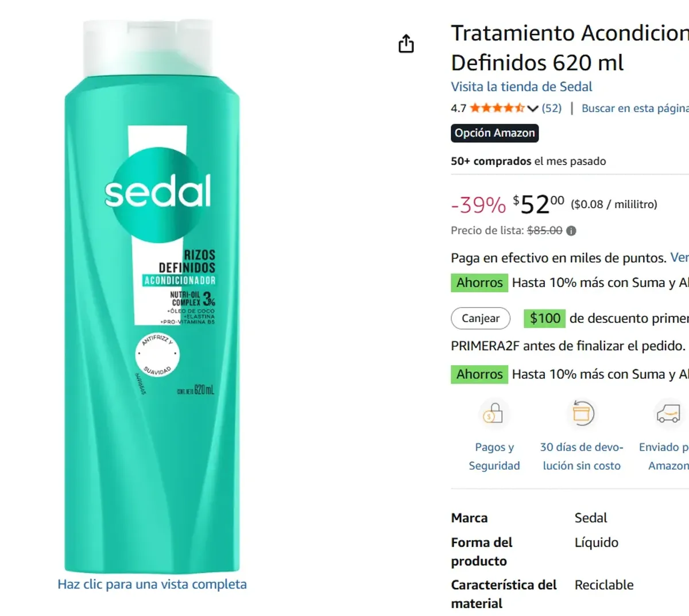Viewport: 689px width, 616px height.
Task: Open the Ver link after pagos en efectivo
Action: coord(680,258)
